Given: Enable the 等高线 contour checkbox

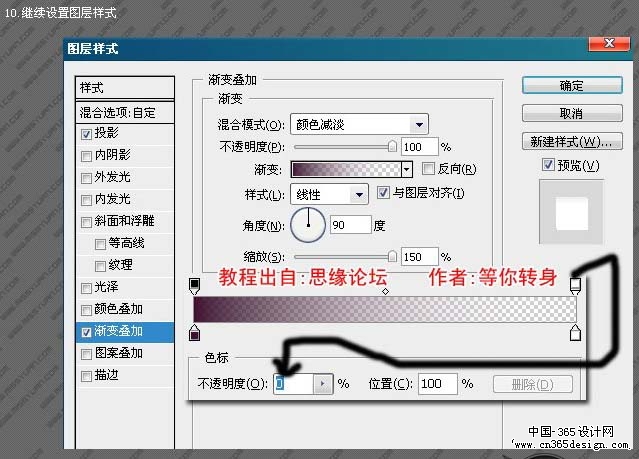Looking at the screenshot, I should 100,244.
